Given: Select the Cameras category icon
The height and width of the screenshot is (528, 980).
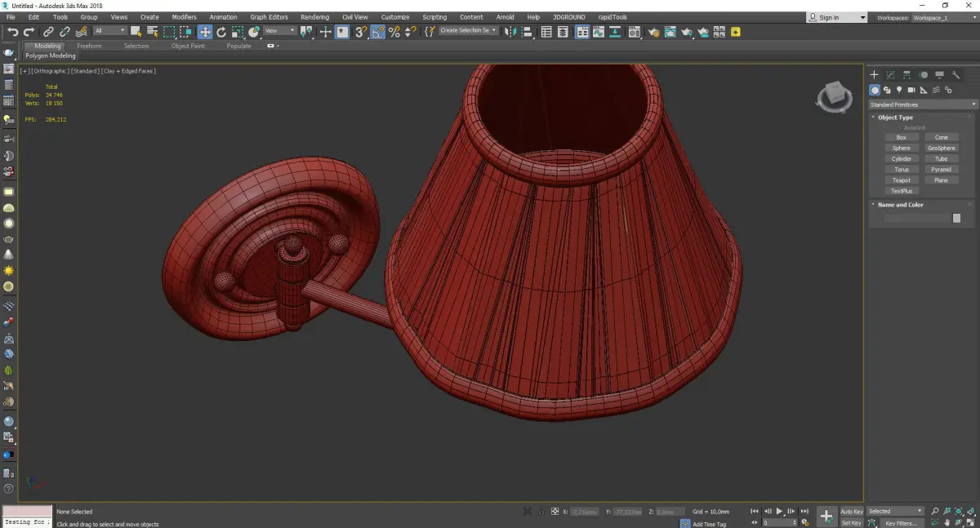Looking at the screenshot, I should click(x=911, y=90).
